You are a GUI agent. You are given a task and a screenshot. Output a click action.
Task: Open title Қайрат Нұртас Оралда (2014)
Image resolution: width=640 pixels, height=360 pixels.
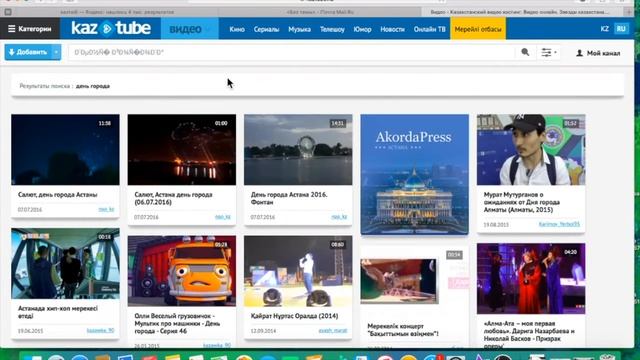pos(294,316)
